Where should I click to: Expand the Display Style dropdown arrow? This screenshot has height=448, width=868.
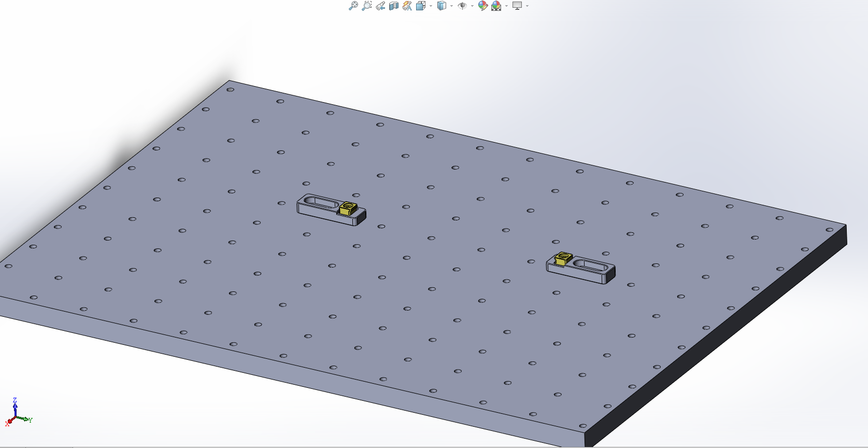coord(451,6)
